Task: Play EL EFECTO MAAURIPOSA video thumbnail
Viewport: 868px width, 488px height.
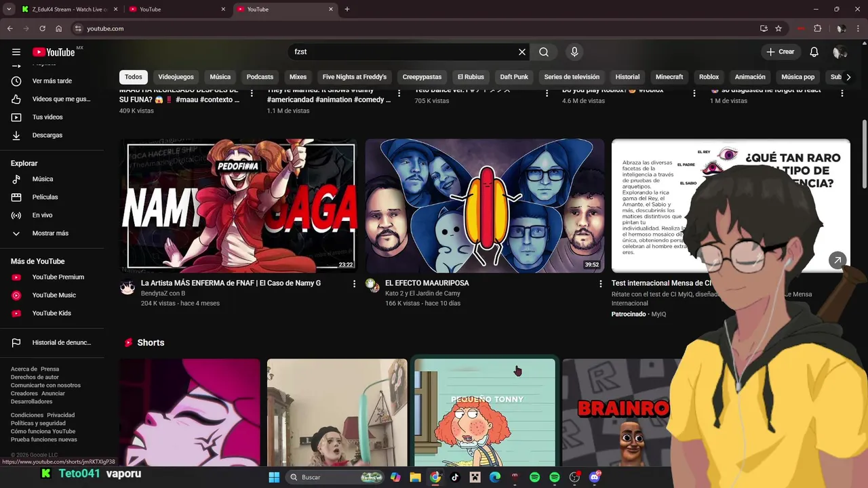Action: pyautogui.click(x=485, y=205)
